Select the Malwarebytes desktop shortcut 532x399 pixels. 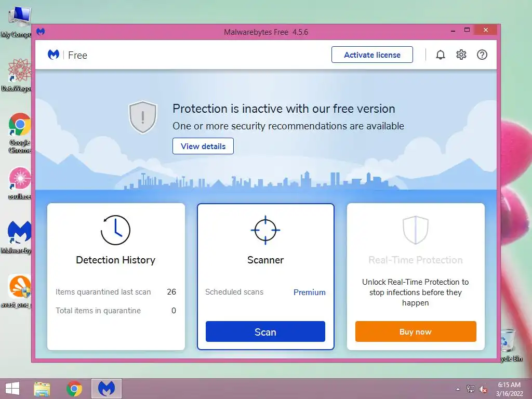16,237
